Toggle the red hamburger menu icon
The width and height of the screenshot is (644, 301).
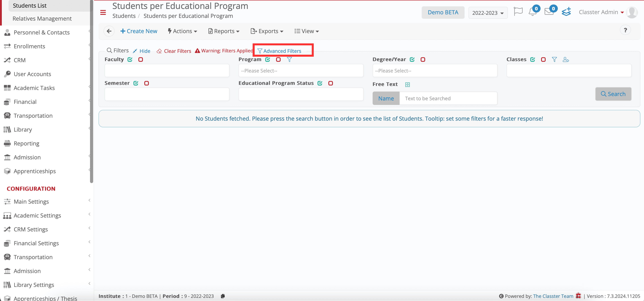[103, 13]
